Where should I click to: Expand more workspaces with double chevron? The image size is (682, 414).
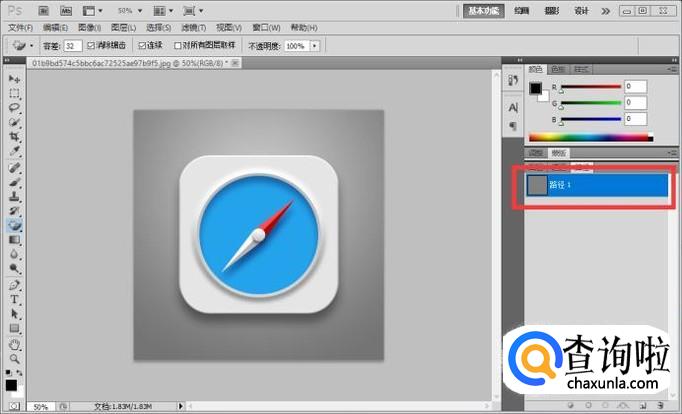605,11
